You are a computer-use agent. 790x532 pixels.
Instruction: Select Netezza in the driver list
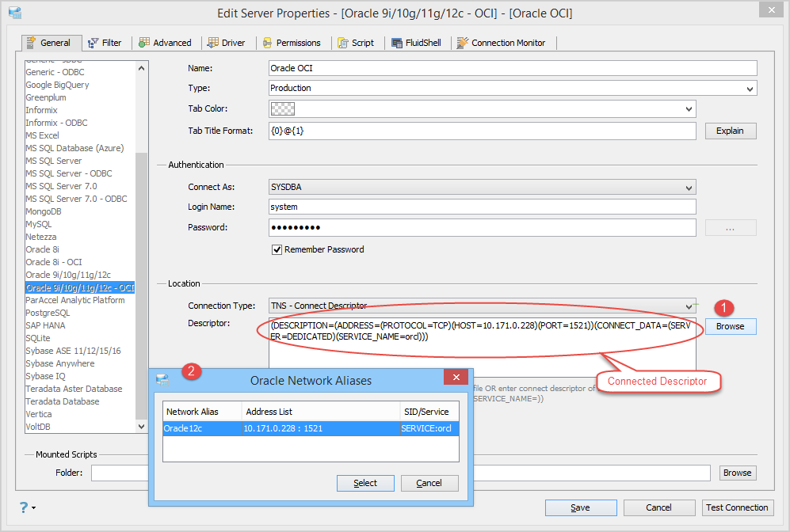click(x=41, y=237)
